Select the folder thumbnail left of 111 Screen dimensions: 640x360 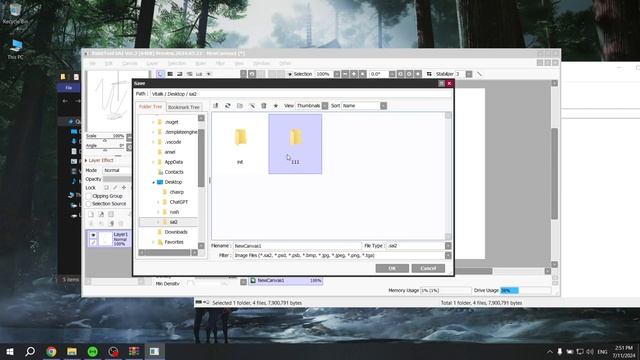tap(240, 144)
